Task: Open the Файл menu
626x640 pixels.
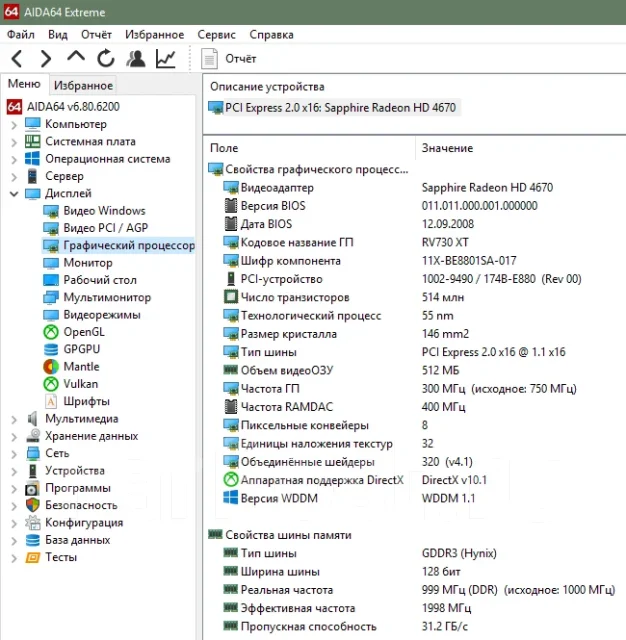Action: tap(20, 35)
